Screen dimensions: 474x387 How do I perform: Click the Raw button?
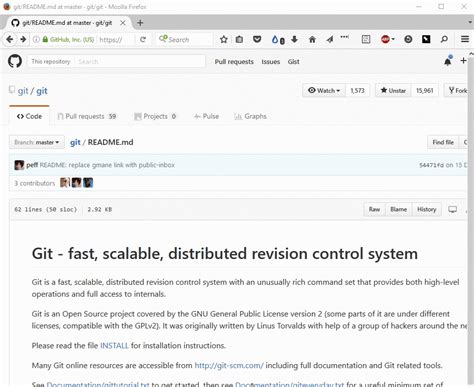(374, 209)
